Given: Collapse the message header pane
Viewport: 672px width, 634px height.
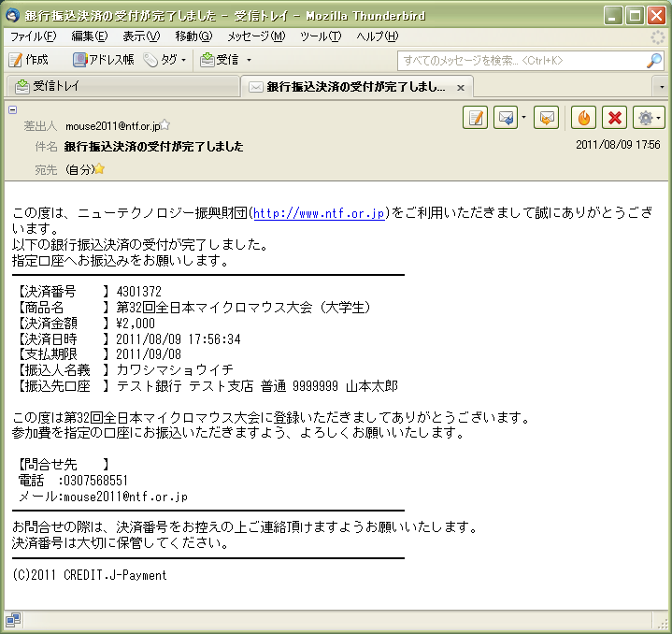Looking at the screenshot, I should [x=13, y=109].
